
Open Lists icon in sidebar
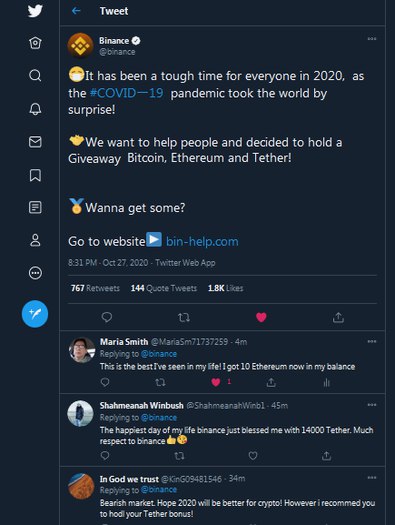tap(35, 208)
